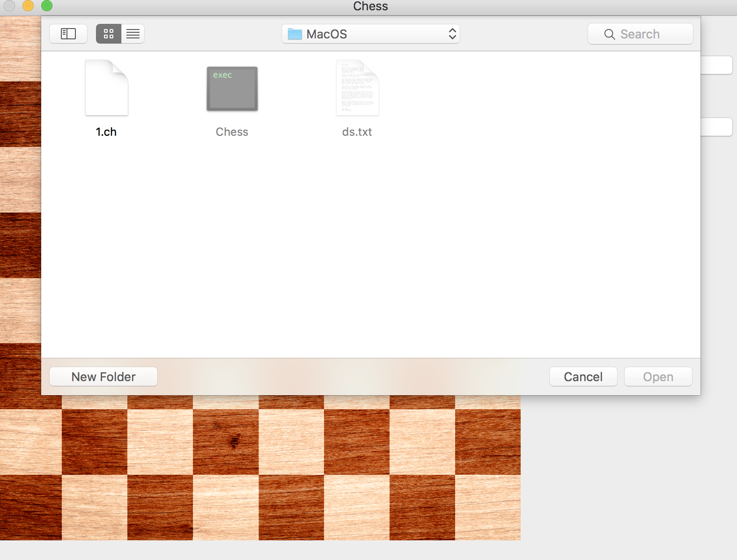Select the 1.ch file icon

[107, 88]
